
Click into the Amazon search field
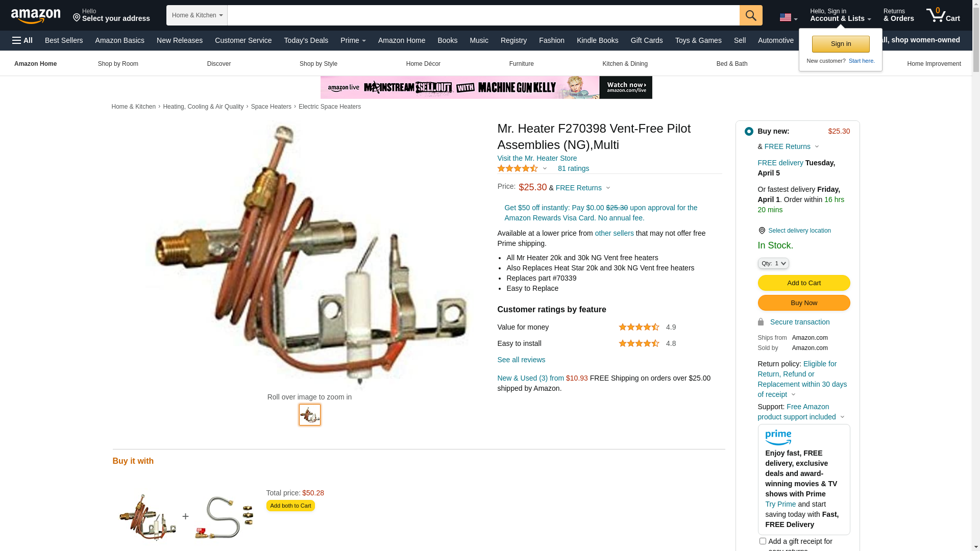coord(483,15)
